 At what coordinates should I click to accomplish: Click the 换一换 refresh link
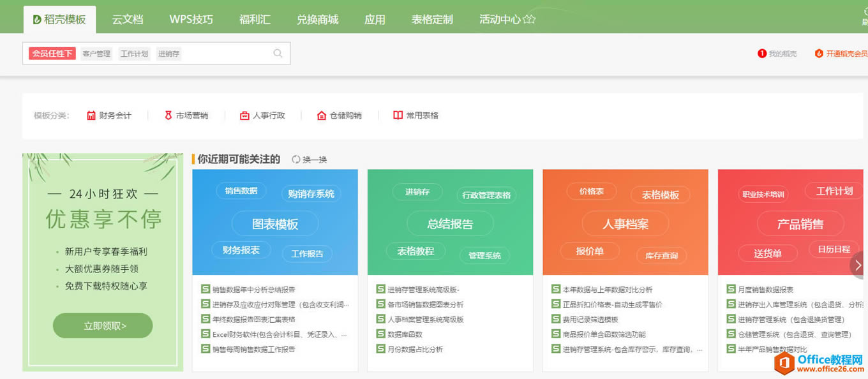tap(315, 160)
